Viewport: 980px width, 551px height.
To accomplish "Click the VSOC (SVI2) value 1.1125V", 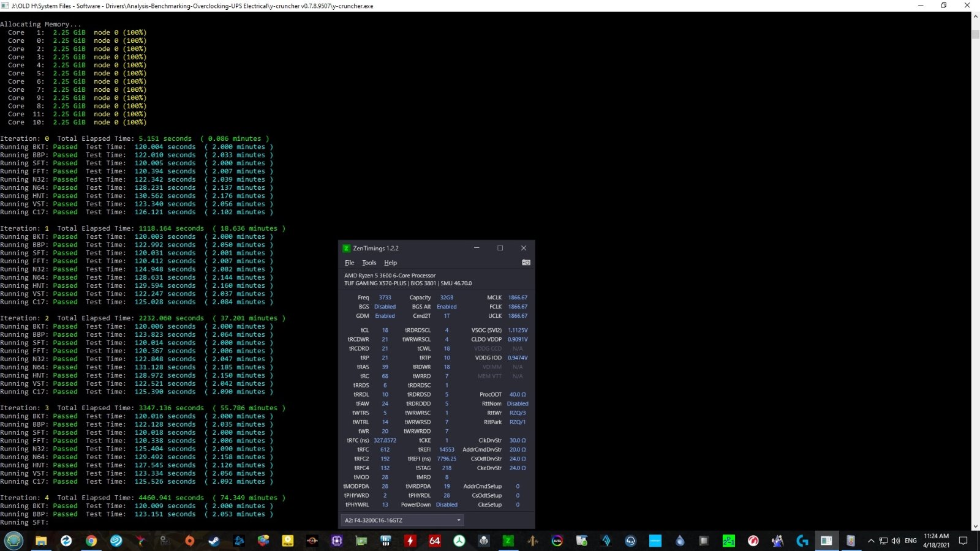I will [x=518, y=330].
